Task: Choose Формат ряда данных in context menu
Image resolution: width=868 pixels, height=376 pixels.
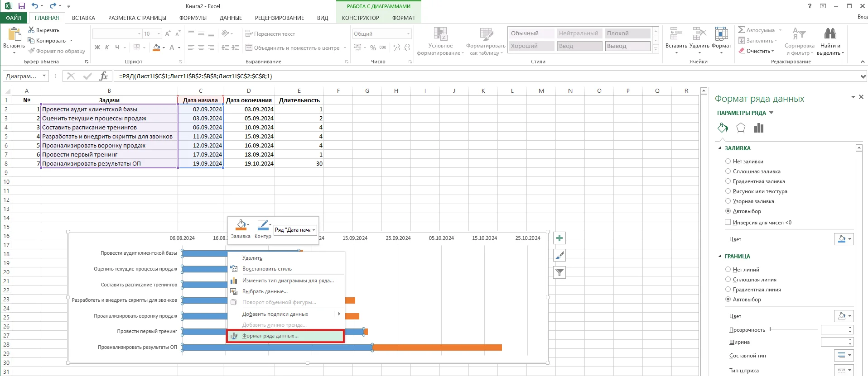Action: [x=285, y=336]
